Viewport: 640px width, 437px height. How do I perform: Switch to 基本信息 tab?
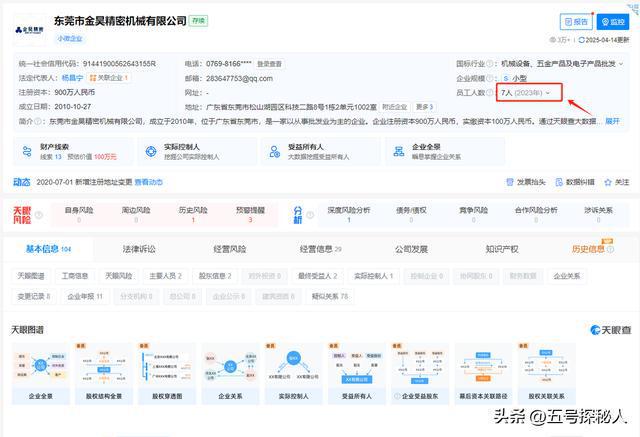pyautogui.click(x=48, y=249)
